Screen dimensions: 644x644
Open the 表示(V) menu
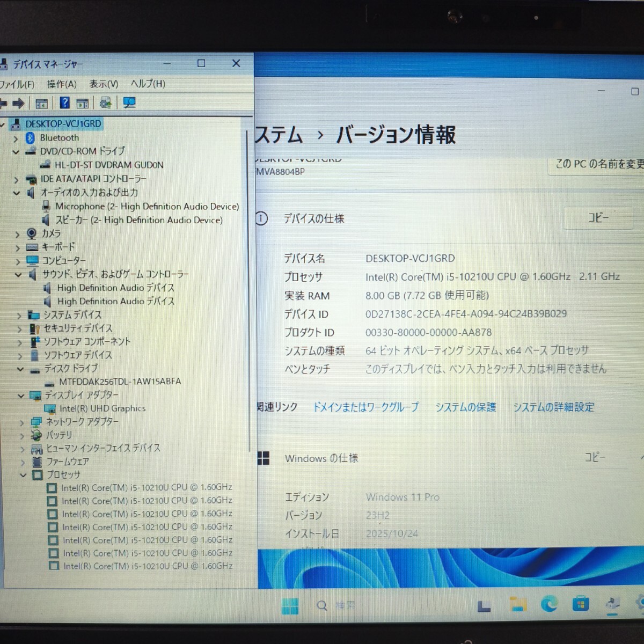tap(104, 84)
